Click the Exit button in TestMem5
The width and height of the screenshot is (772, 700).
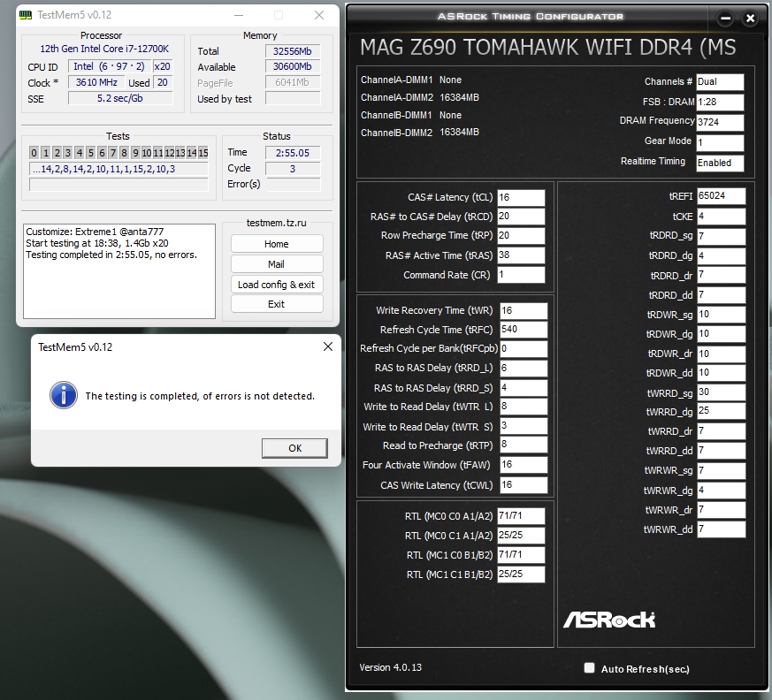pyautogui.click(x=277, y=304)
